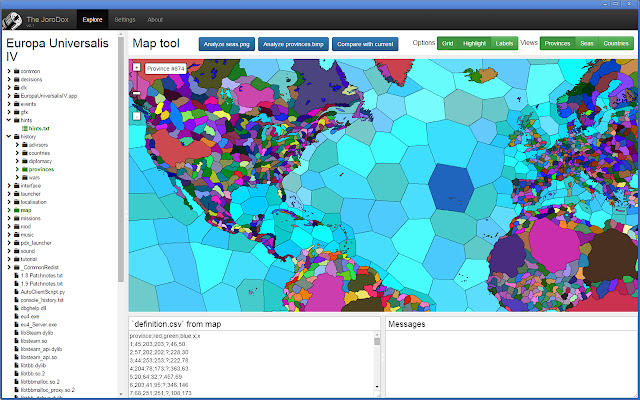
Task: Click the sound folder icon
Action: 17,251
